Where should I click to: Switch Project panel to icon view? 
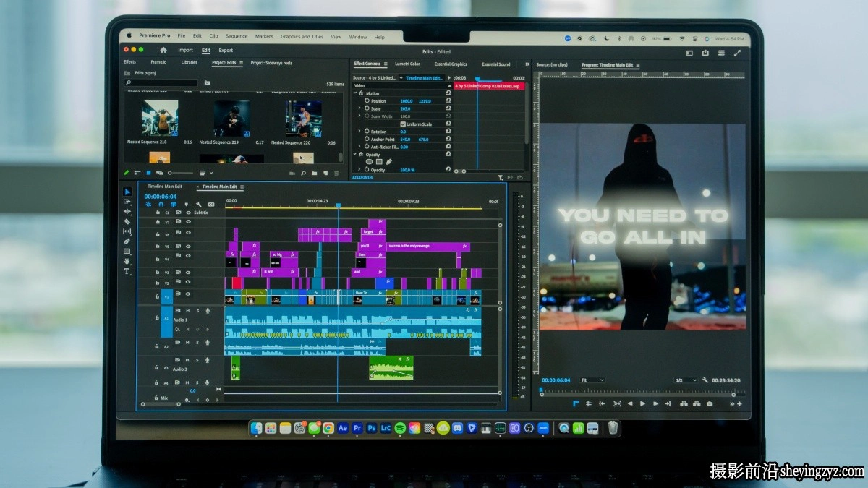click(x=149, y=173)
